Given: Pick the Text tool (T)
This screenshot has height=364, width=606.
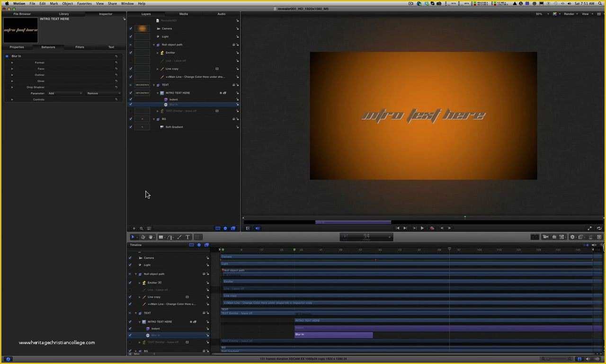Looking at the screenshot, I should tap(187, 237).
